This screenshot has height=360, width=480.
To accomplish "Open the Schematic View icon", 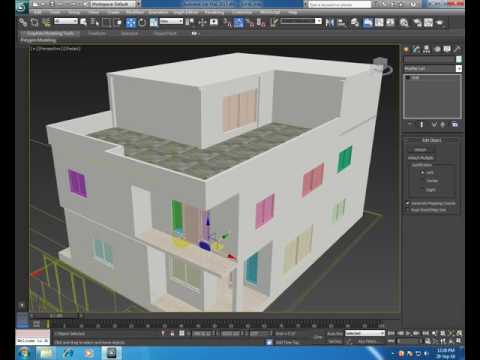I will (390, 22).
